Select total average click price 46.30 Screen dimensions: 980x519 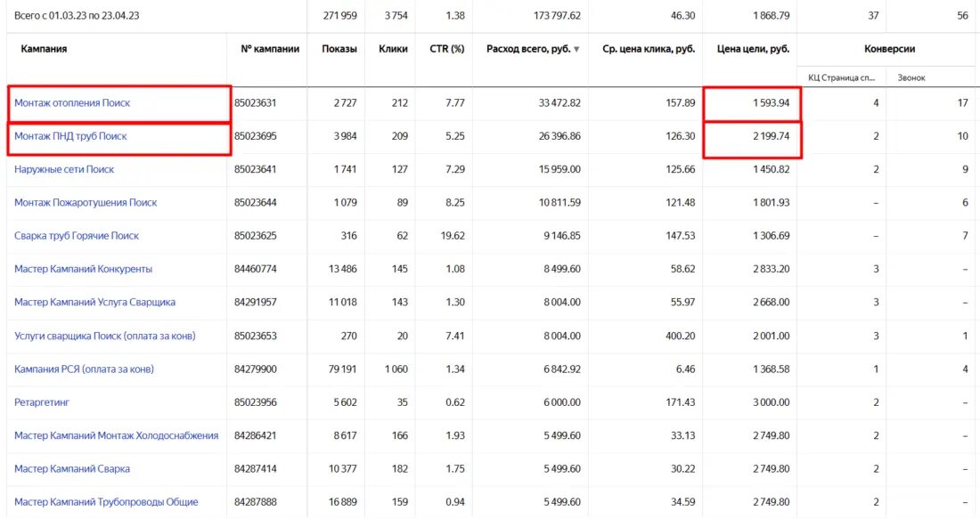[682, 16]
